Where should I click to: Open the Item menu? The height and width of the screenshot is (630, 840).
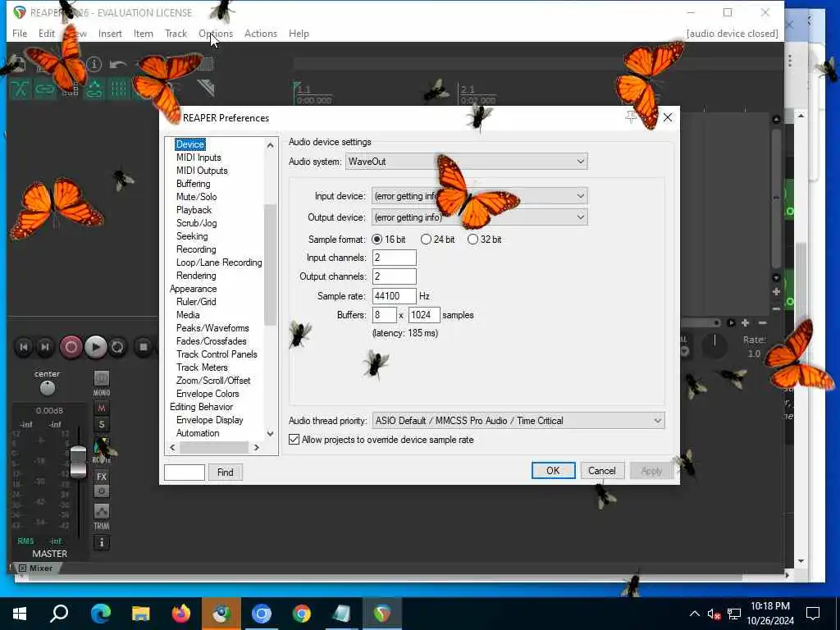(x=143, y=33)
